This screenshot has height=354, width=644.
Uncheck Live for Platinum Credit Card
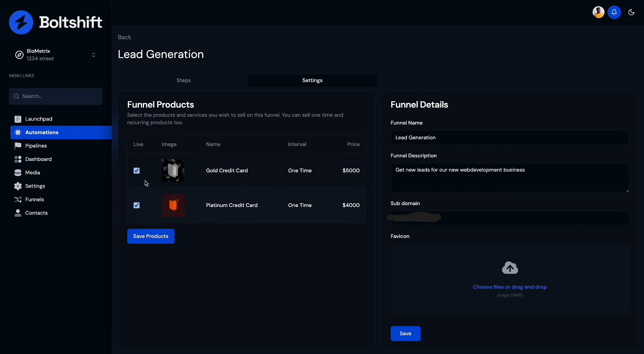137,205
